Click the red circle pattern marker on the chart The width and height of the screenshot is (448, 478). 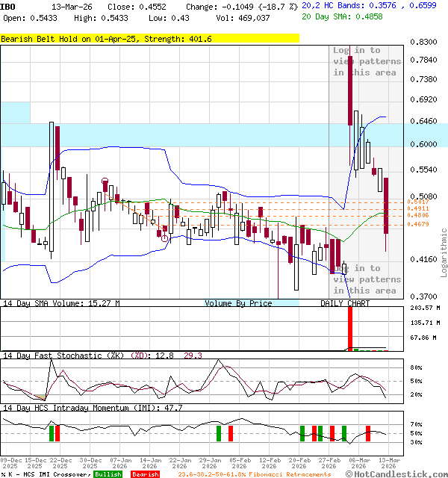[105, 181]
